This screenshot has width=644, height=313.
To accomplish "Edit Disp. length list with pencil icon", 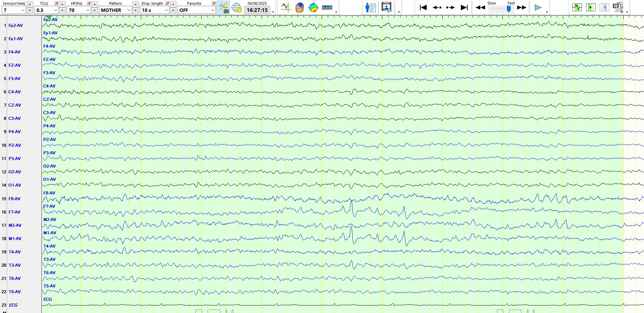I will pos(167,3).
